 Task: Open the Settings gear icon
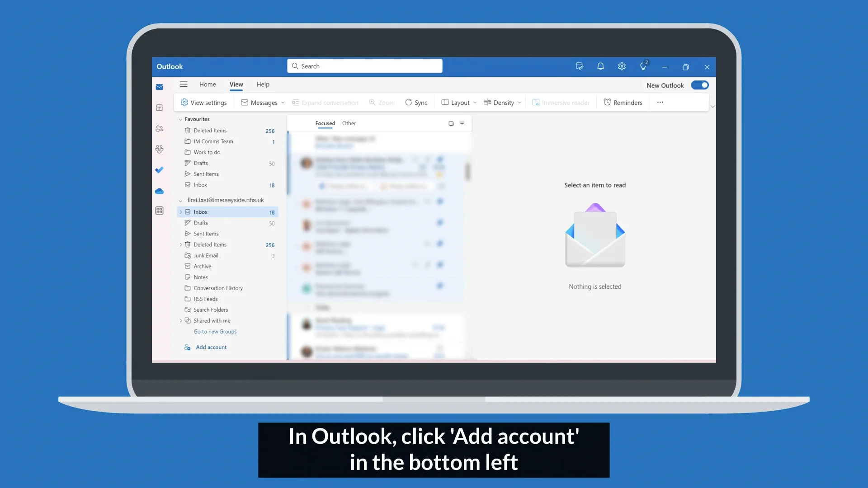622,66
